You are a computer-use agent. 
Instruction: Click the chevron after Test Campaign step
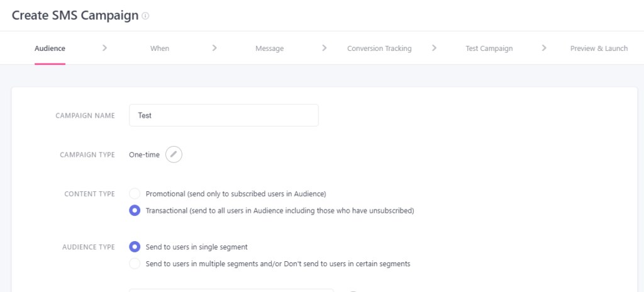pyautogui.click(x=544, y=48)
